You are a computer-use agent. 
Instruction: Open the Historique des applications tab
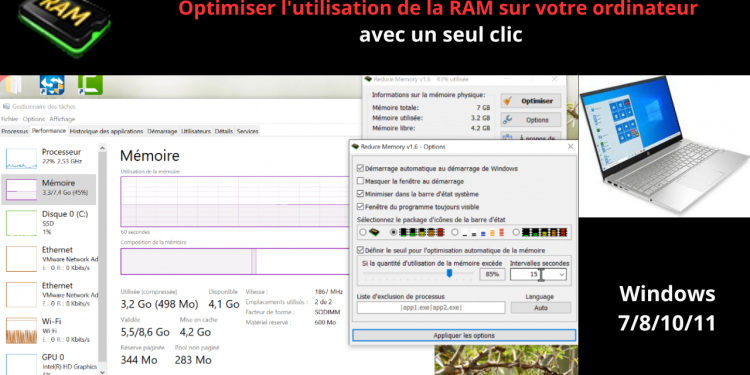pos(106,131)
